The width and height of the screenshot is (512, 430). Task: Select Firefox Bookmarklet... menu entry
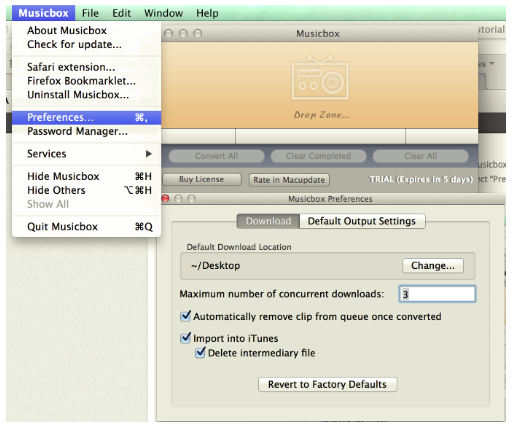pos(87,81)
